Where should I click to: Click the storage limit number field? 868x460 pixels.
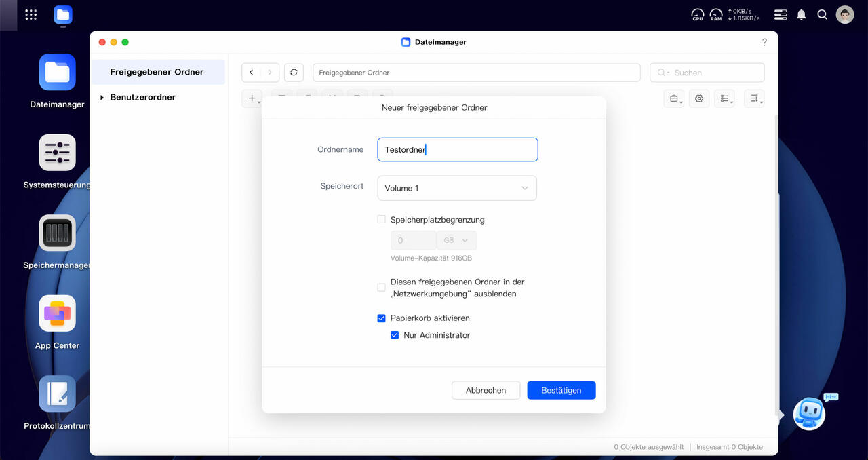coord(414,240)
